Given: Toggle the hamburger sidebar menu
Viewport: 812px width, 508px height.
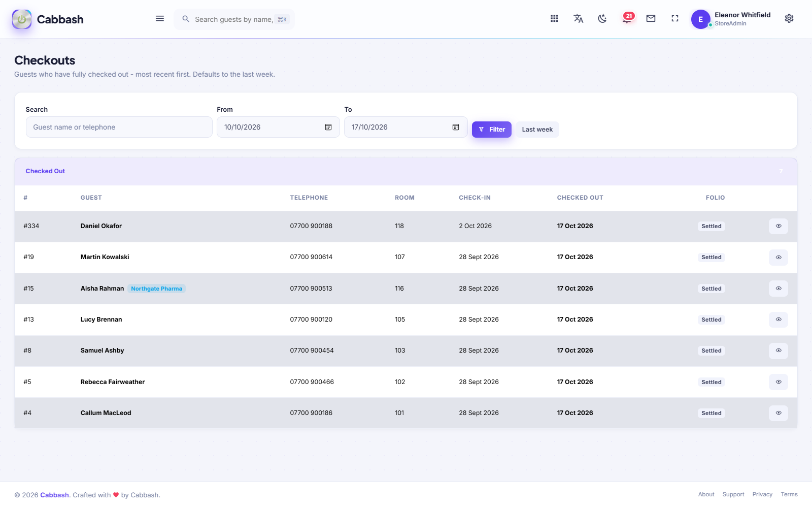Looking at the screenshot, I should tap(160, 19).
